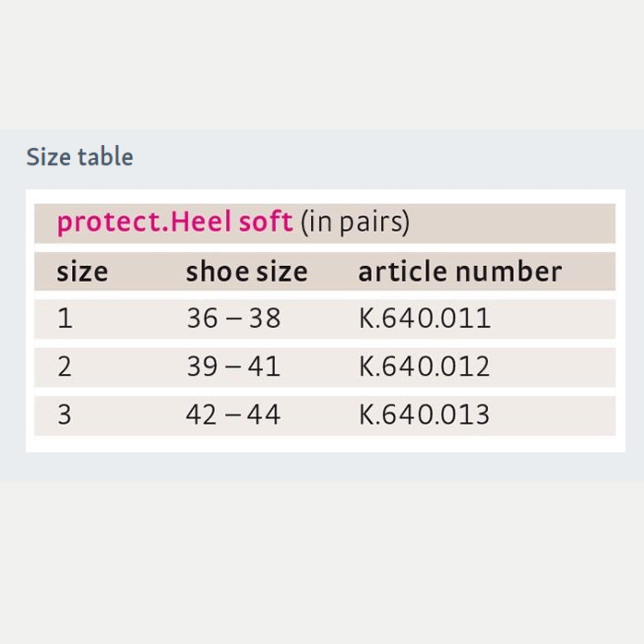Click the "size" column header
The width and height of the screenshot is (644, 644).
82,272
